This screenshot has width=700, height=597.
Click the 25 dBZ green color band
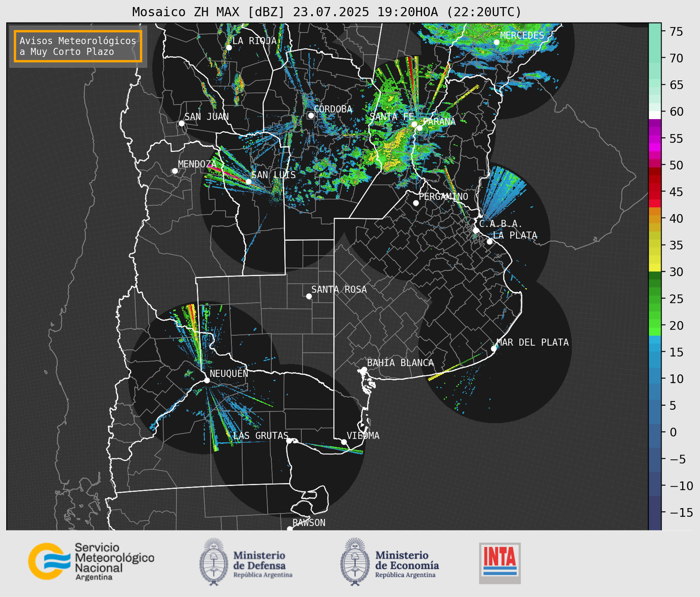click(654, 298)
